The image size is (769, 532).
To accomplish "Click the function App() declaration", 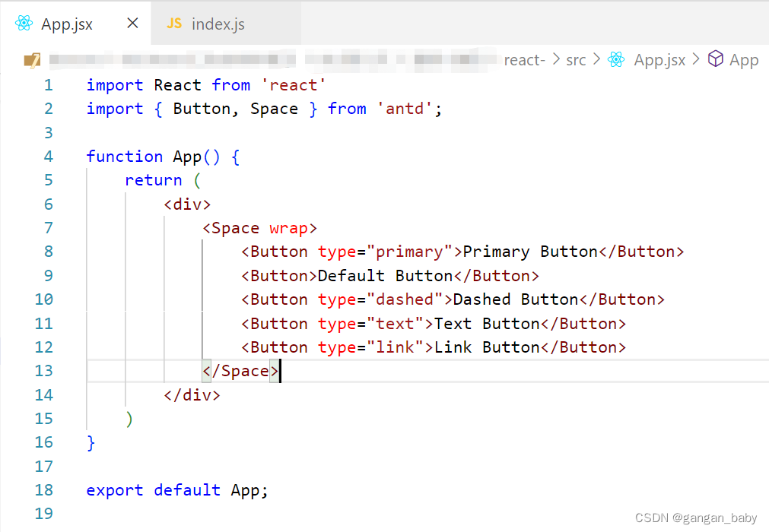I will [x=163, y=157].
